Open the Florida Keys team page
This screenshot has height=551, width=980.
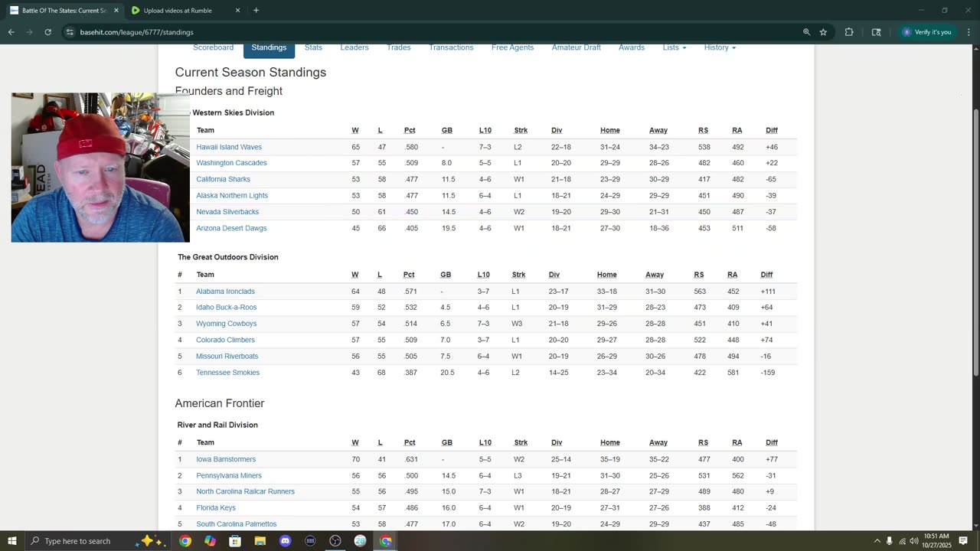tap(216, 508)
